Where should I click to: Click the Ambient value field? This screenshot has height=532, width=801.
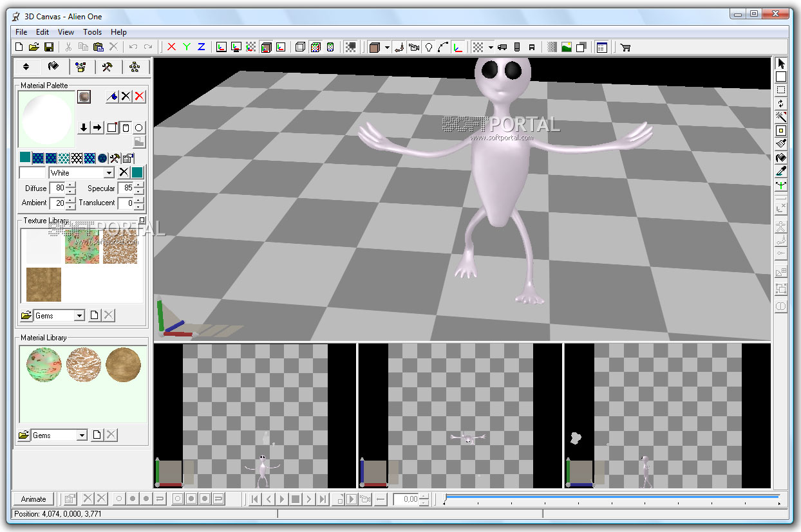(57, 203)
